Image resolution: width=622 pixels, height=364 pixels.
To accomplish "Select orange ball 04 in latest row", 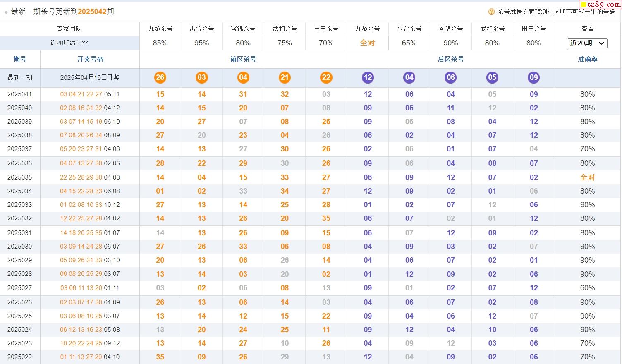I will tap(243, 77).
